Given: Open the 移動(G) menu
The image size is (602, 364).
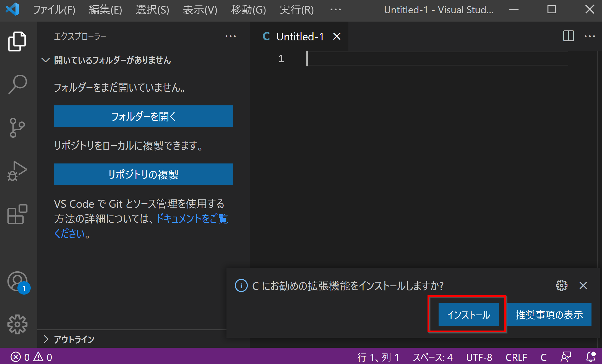Looking at the screenshot, I should 248,10.
